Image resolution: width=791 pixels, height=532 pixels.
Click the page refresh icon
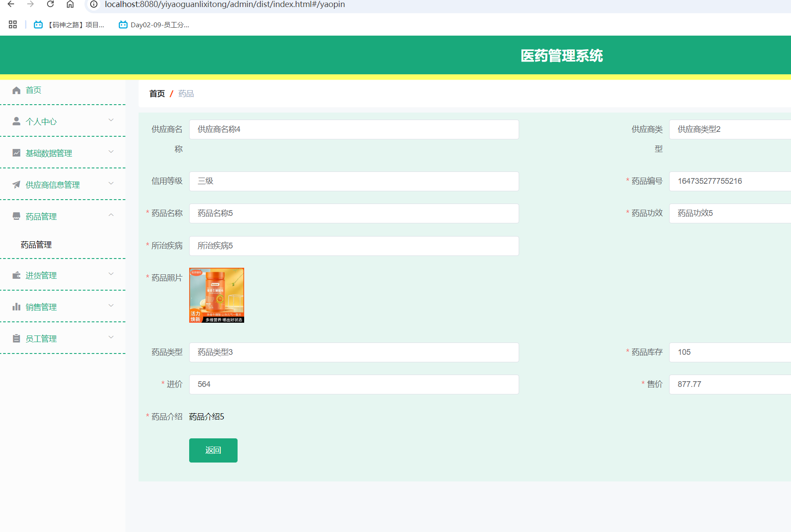coord(50,4)
